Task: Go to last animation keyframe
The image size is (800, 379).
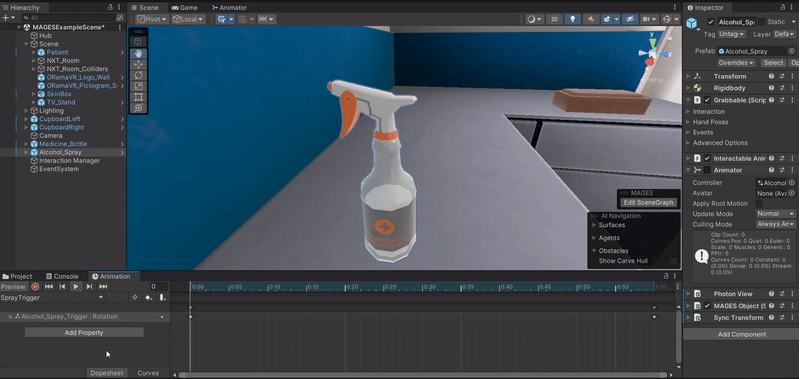Action: [x=103, y=287]
